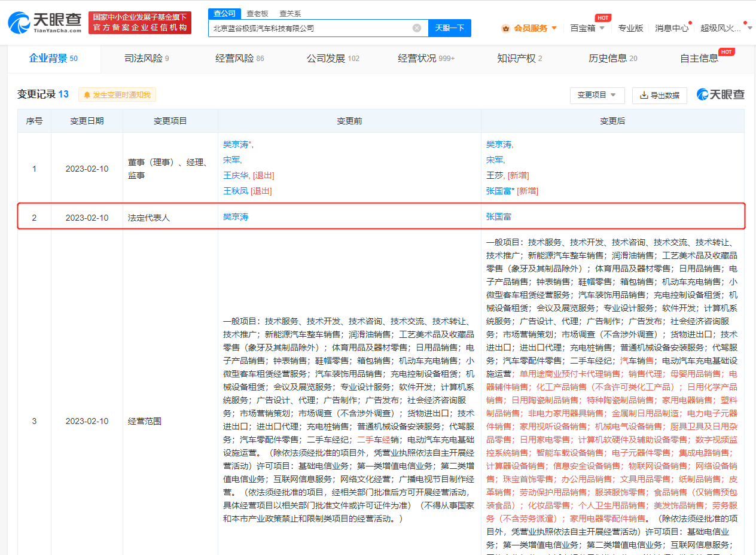This screenshot has width=756, height=555.
Task: Click the 导出数据 button
Action: [659, 95]
